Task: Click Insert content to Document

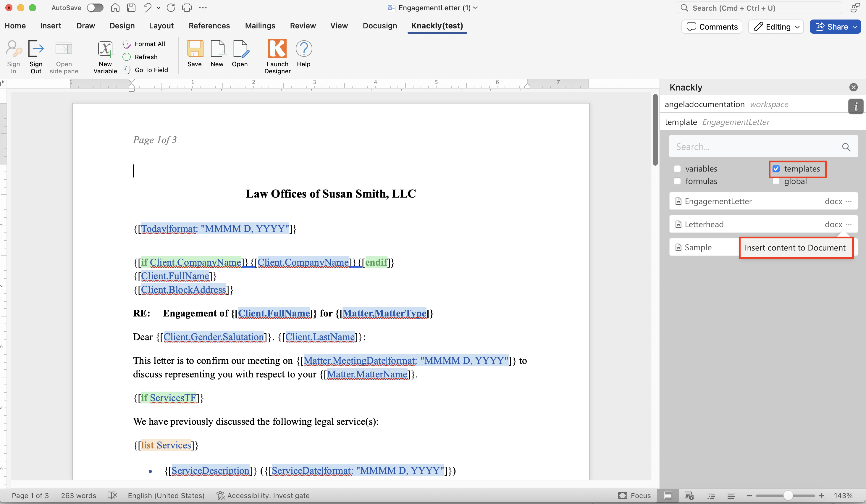Action: 795,248
